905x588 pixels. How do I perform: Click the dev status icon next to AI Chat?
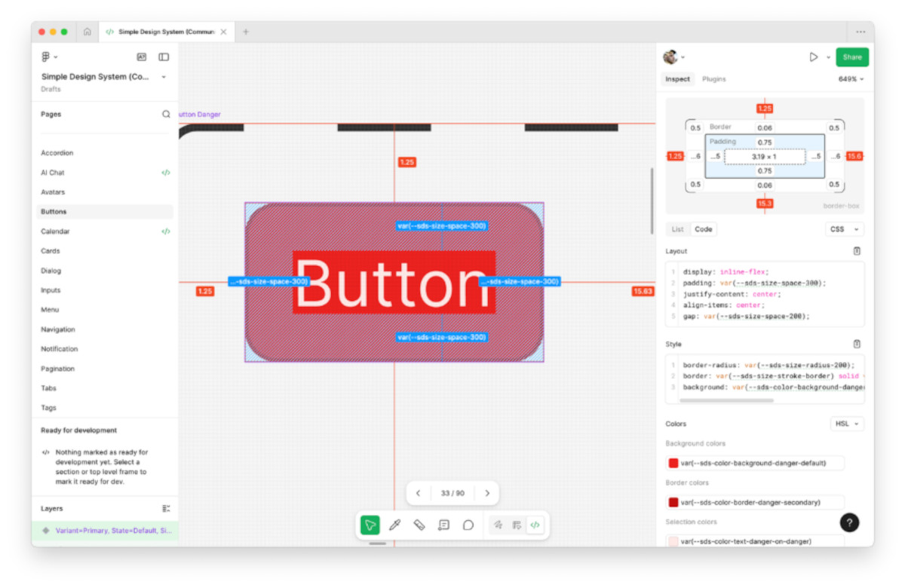point(166,173)
